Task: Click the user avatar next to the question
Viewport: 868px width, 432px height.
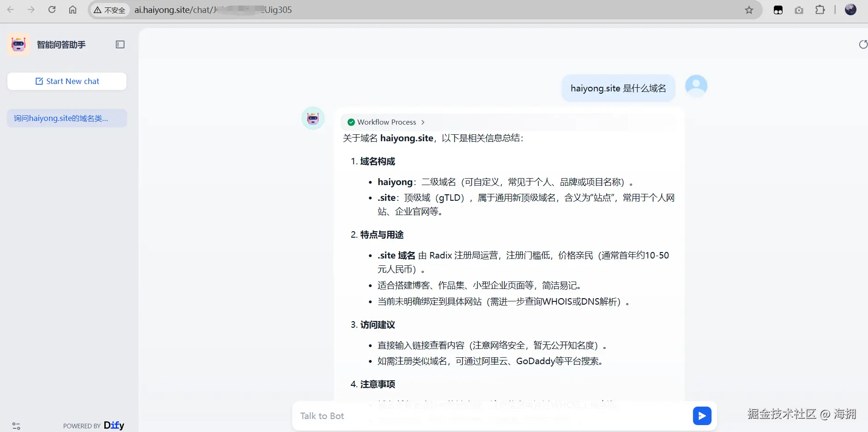Action: tap(695, 85)
